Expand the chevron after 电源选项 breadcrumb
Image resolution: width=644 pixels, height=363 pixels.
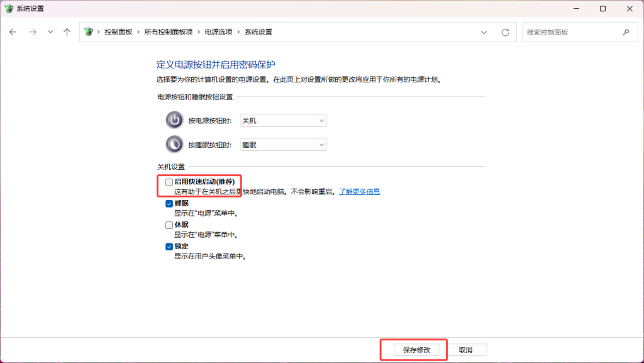(x=238, y=32)
